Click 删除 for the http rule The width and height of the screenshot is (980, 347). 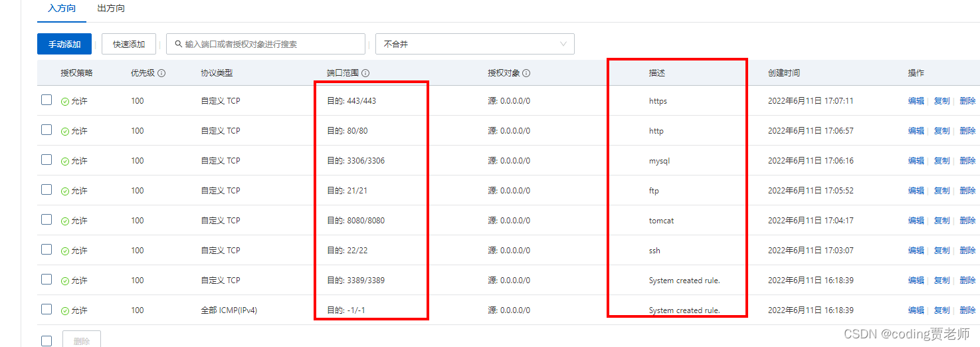click(x=967, y=131)
